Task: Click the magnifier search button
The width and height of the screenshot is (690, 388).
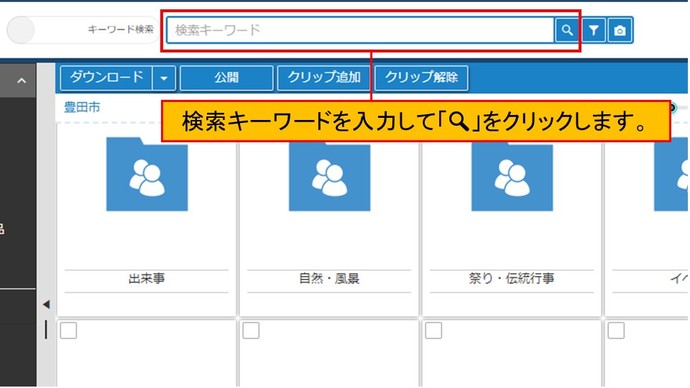Action: tap(567, 30)
